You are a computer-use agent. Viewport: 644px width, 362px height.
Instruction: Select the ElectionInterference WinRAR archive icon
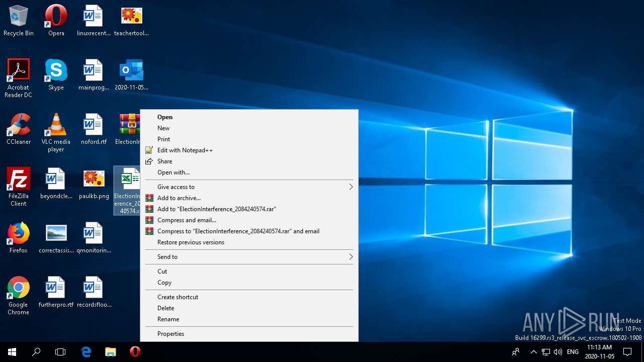click(x=128, y=130)
